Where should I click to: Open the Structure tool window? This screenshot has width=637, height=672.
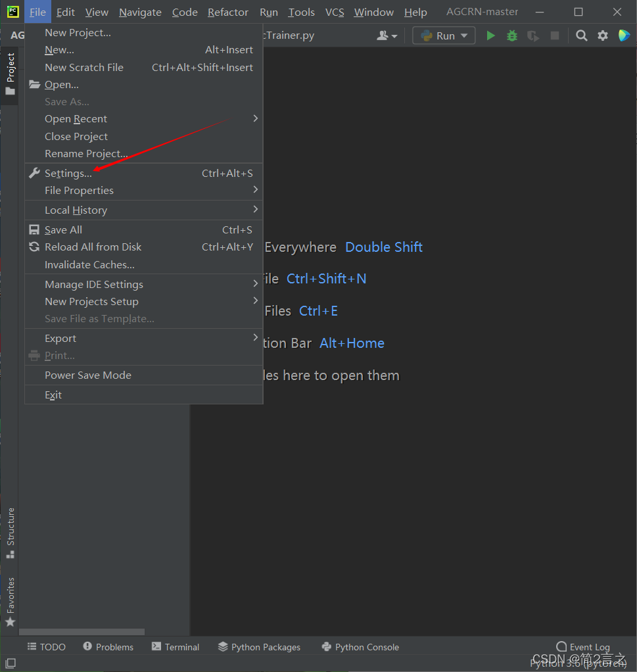pyautogui.click(x=11, y=533)
